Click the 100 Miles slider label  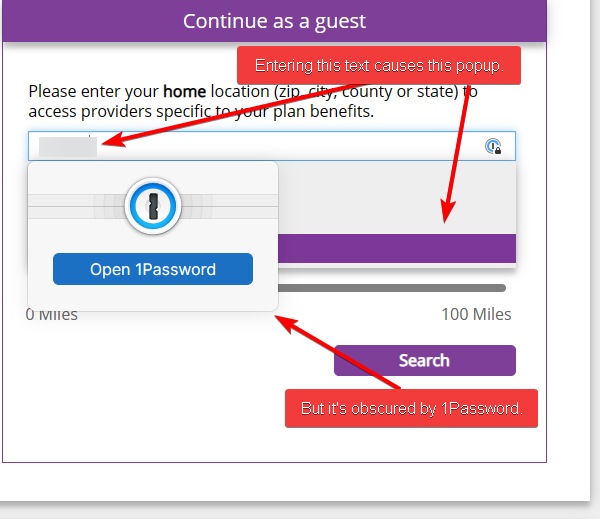(476, 314)
